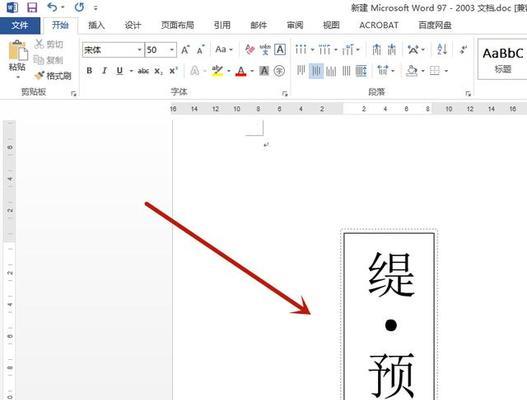Redo the last action
Screen dimensions: 527x400
click(79, 7)
